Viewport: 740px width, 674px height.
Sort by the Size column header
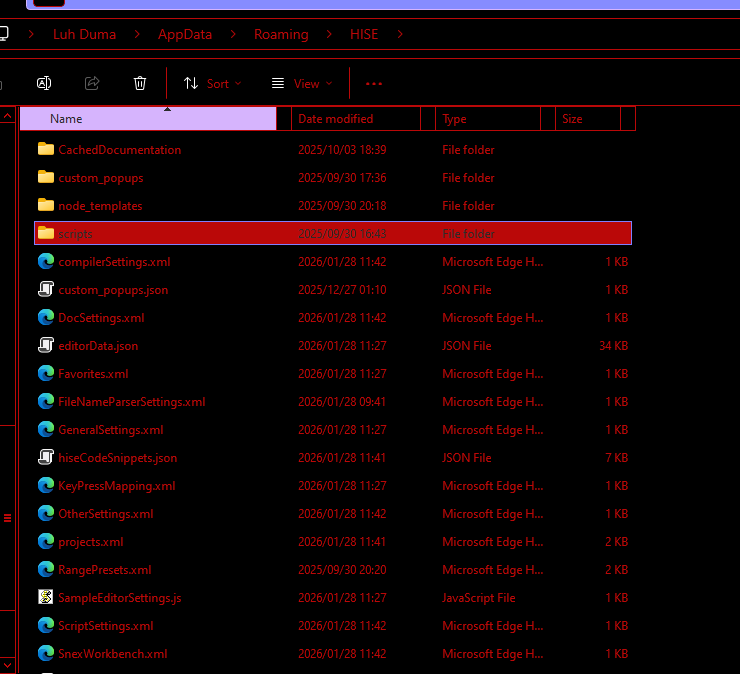pos(588,118)
